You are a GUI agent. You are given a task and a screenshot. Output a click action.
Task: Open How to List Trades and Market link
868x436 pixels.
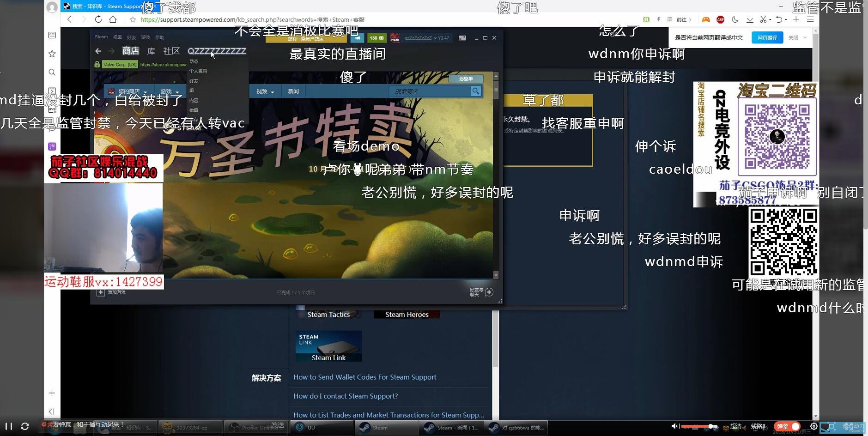[388, 415]
